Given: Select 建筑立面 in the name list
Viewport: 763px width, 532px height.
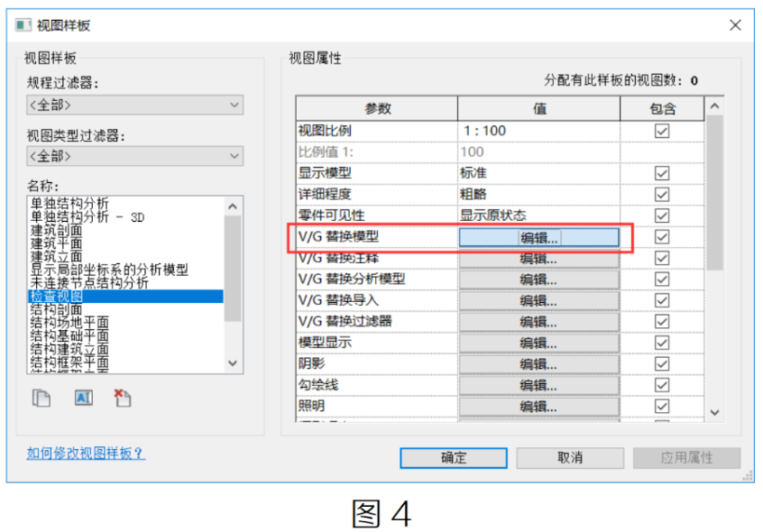Looking at the screenshot, I should 125,256.
